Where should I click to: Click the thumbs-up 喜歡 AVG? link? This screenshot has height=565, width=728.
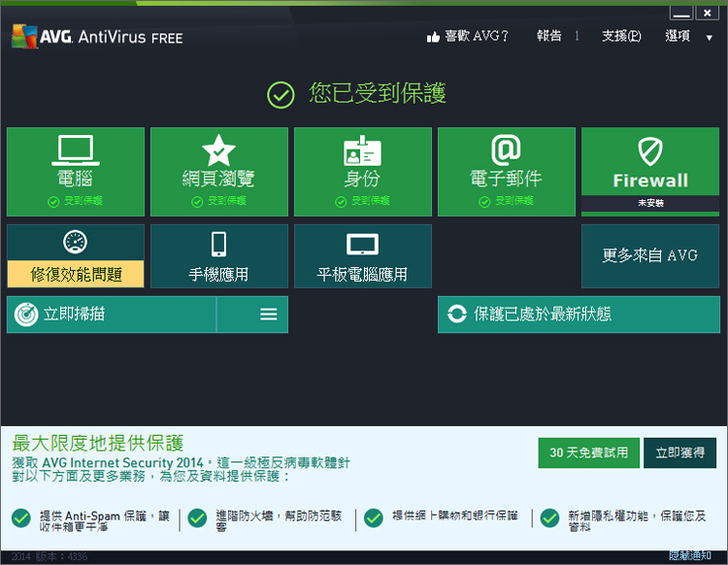[468, 36]
